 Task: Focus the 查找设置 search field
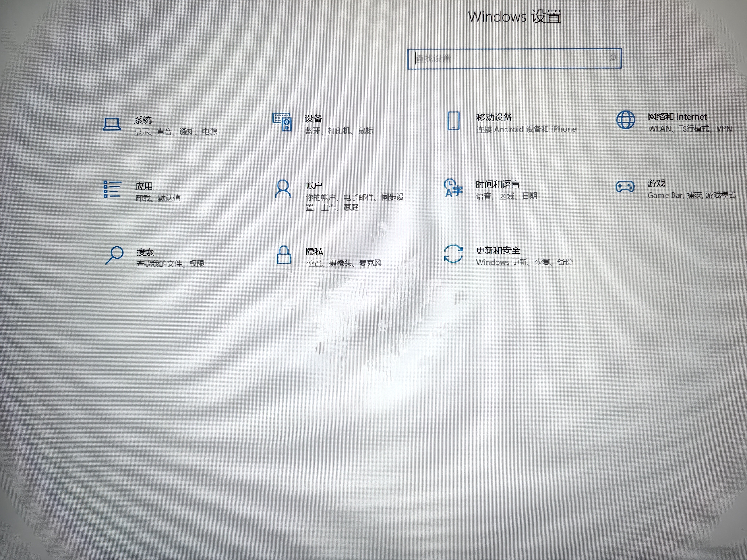point(514,59)
